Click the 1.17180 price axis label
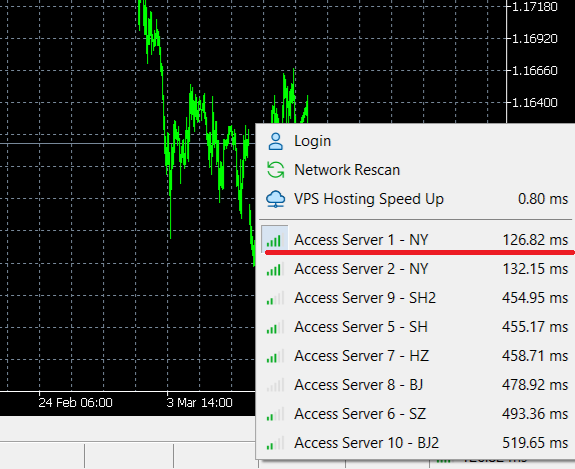The height and width of the screenshot is (469, 575). (x=534, y=7)
